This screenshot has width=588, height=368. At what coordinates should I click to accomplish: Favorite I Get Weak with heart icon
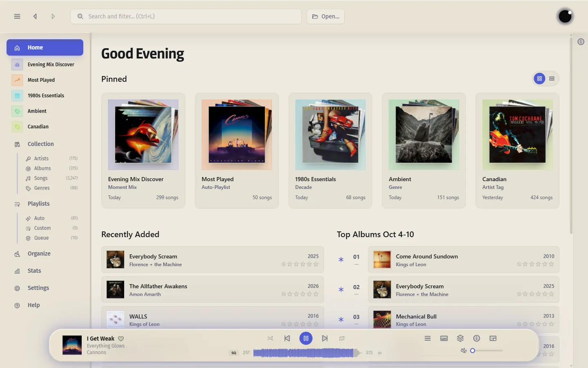point(121,339)
